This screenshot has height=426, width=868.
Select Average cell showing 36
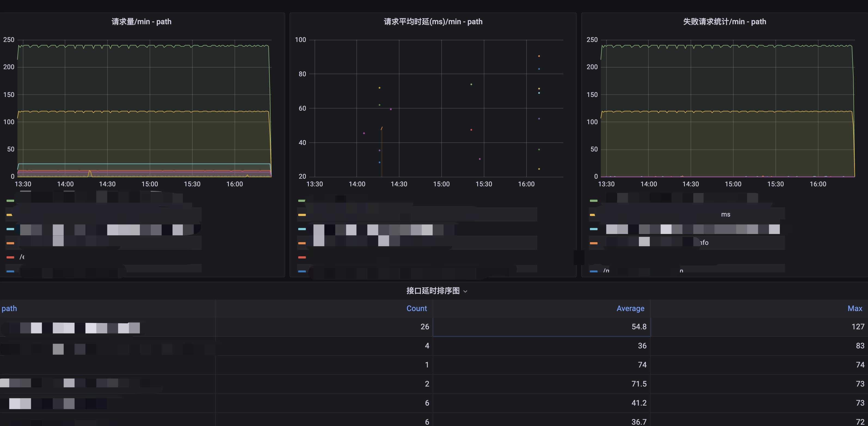[541, 346]
